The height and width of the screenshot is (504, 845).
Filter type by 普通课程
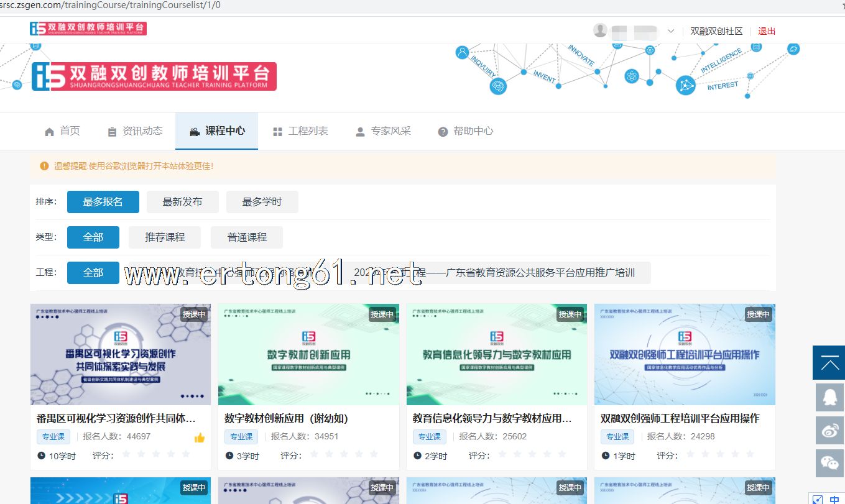246,237
